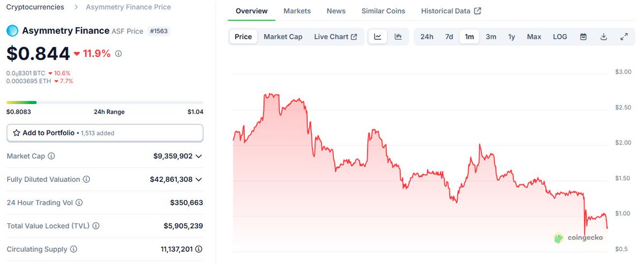Click Add to Portfolio button
This screenshot has width=644, height=264.
(105, 133)
